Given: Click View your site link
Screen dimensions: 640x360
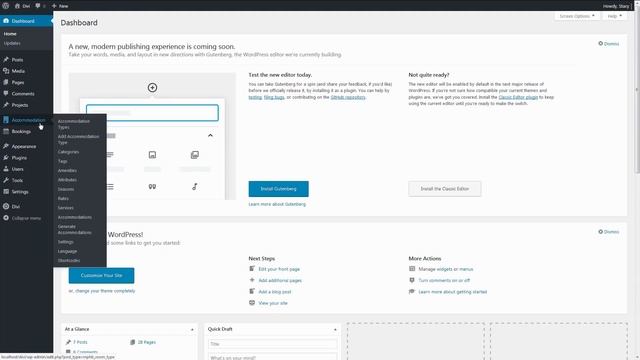Looking at the screenshot, I should click(x=273, y=303).
